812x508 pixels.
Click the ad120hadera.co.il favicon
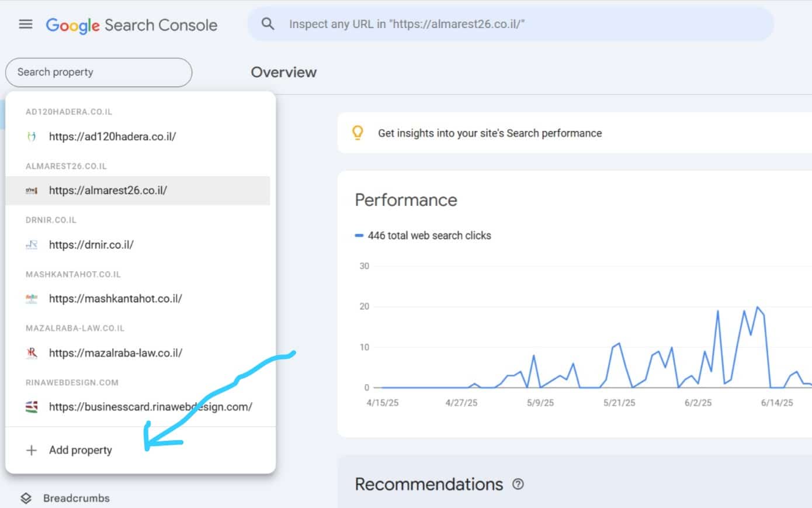coord(32,136)
